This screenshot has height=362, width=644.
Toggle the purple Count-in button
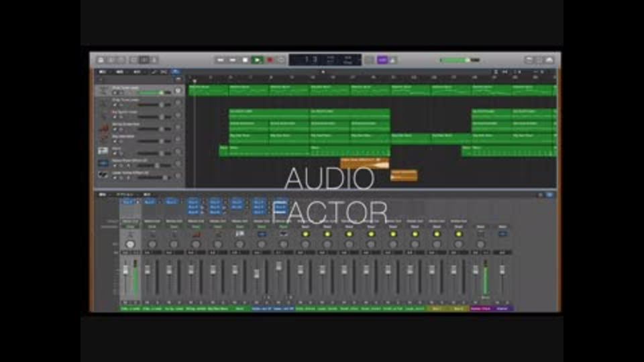point(382,60)
